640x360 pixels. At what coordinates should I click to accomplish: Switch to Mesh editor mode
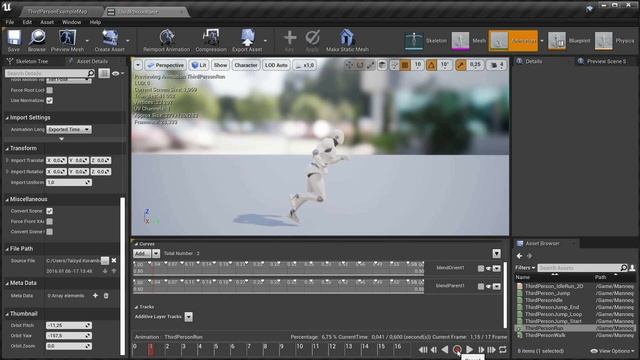469,41
